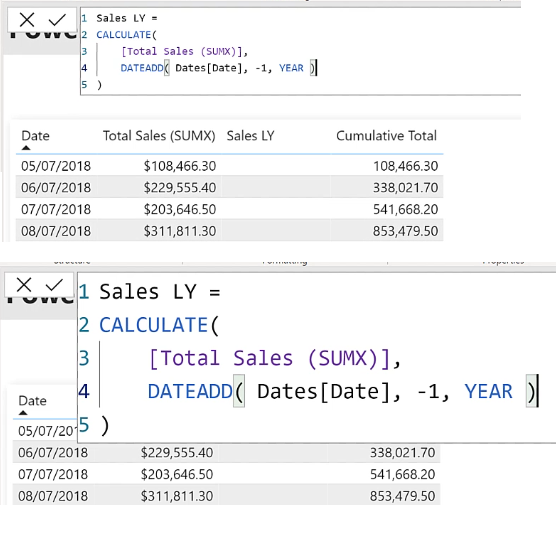Click CALCULATE keyword in top formula bar
Viewport: 560px width, 549px height.
[x=124, y=35]
